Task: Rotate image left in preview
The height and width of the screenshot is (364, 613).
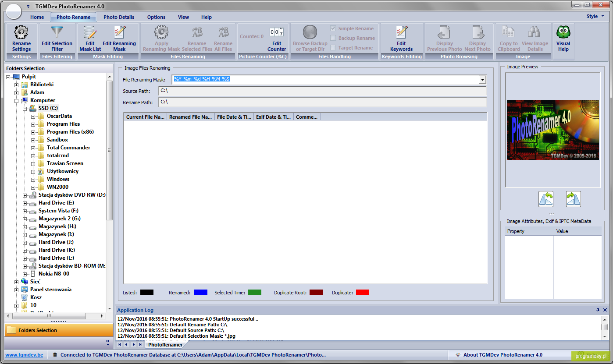Action: coord(546,199)
